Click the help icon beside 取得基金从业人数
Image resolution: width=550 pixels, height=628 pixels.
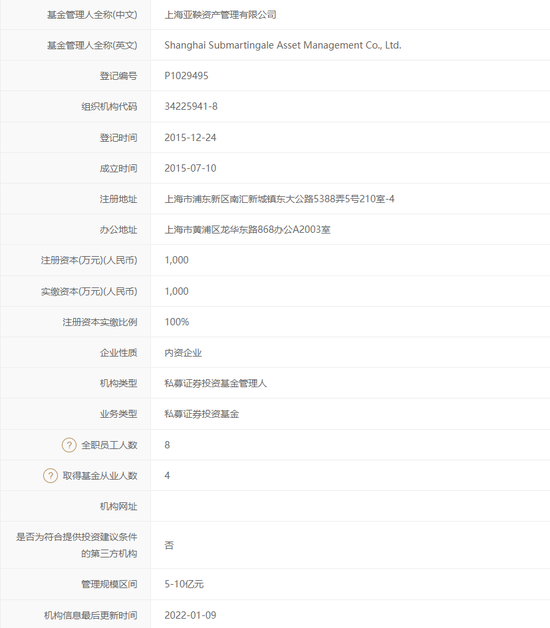coord(50,476)
